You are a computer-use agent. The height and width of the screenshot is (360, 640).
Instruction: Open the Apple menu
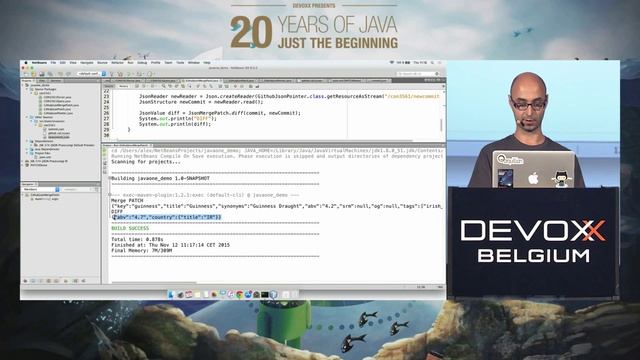[x=26, y=62]
